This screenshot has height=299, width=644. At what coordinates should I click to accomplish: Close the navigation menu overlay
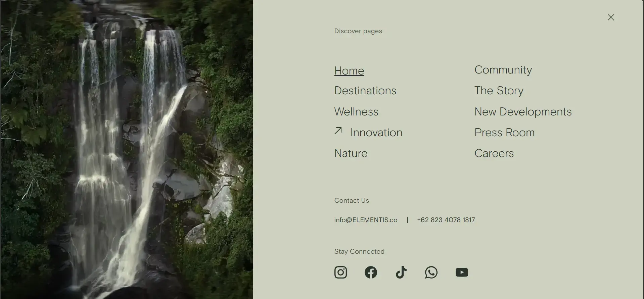[611, 17]
